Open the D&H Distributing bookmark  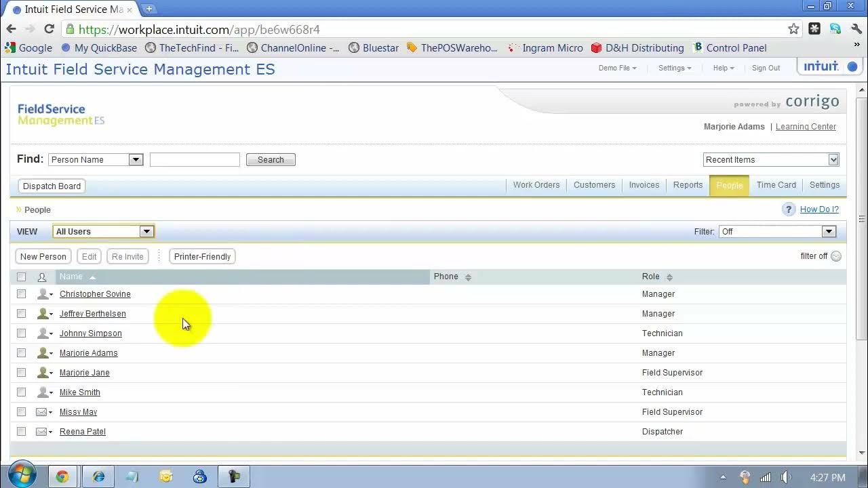point(637,48)
